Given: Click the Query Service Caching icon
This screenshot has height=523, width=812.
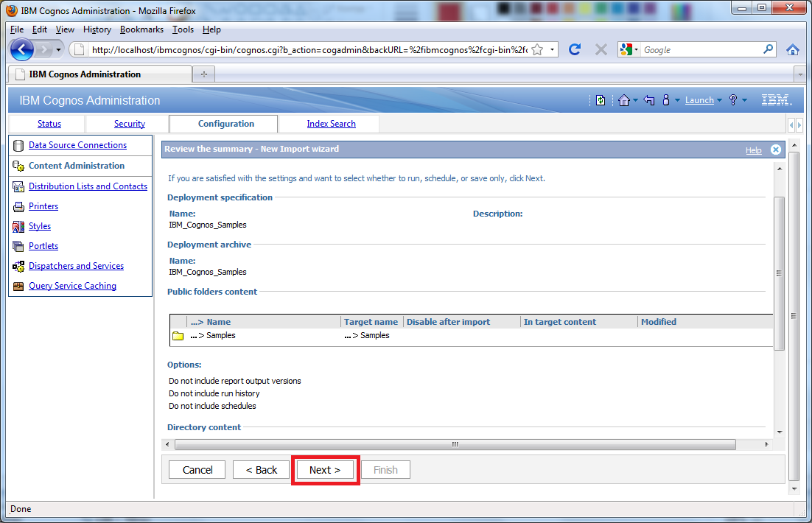Looking at the screenshot, I should pos(18,286).
